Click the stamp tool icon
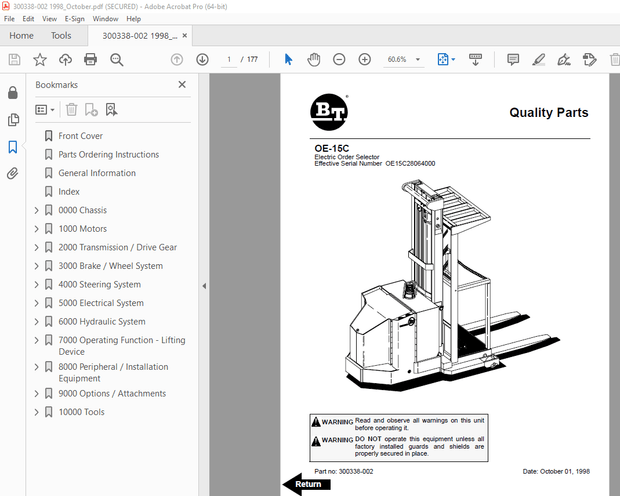The image size is (620, 496). 590,60
